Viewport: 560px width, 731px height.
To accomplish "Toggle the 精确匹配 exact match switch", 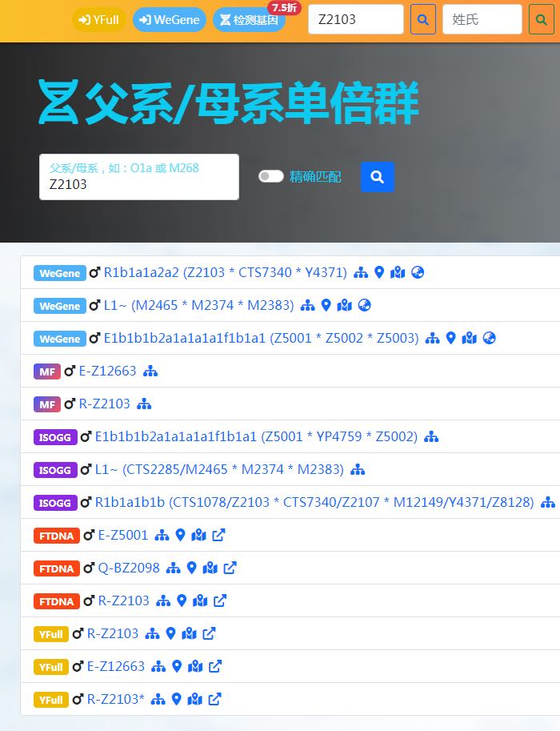I will 271,177.
